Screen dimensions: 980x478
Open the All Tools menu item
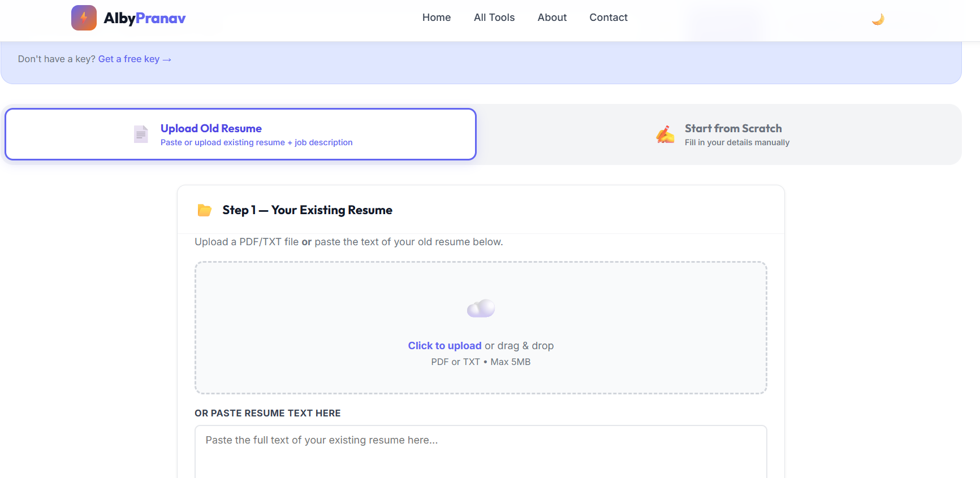point(494,18)
